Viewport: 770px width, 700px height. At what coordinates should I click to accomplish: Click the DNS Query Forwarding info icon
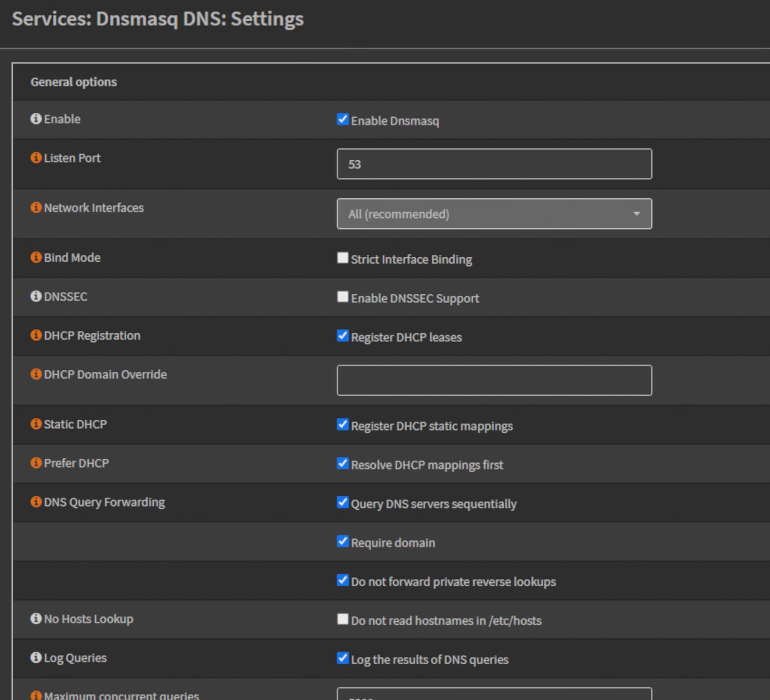point(36,502)
